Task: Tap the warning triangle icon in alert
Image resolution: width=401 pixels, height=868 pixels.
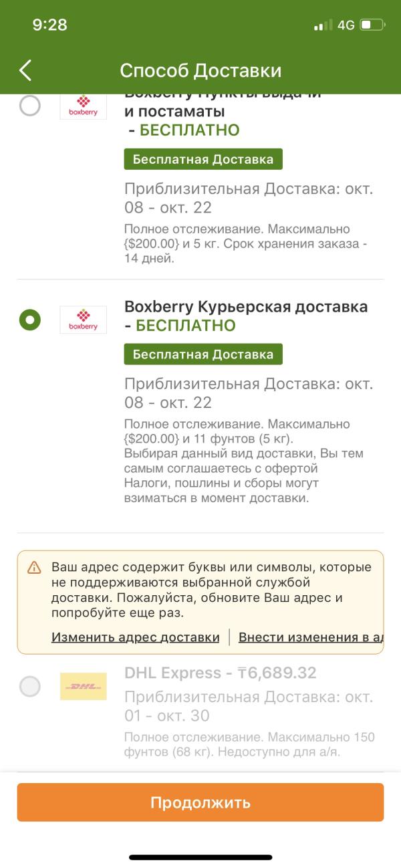Action: click(x=34, y=568)
